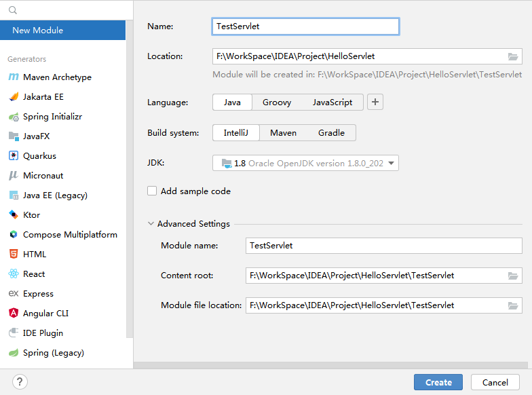The height and width of the screenshot is (395, 532).
Task: Select the Express ex icon
Action: click(x=14, y=293)
